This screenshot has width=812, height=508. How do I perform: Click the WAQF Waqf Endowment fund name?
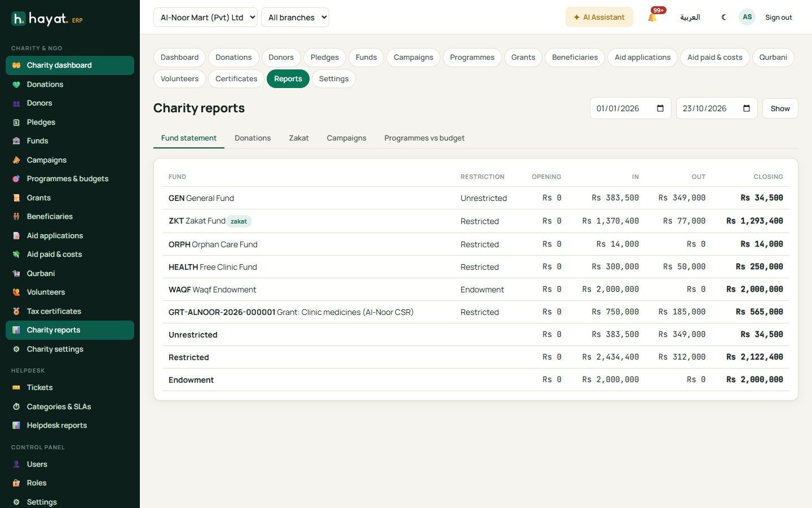point(212,290)
